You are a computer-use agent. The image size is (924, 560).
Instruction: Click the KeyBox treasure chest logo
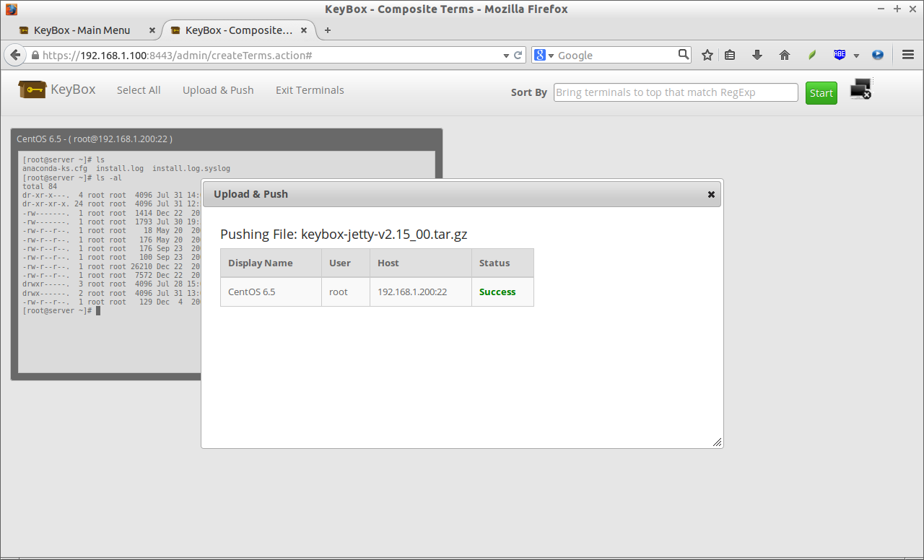click(32, 89)
